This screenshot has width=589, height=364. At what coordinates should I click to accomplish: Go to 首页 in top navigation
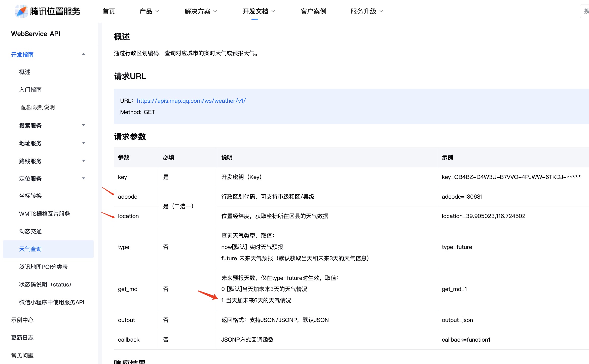[109, 11]
